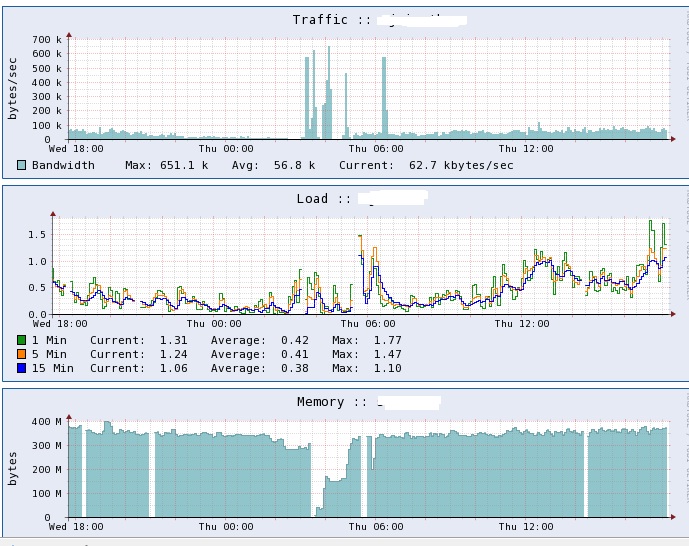Click the 1 Min Max 1.77 value
Screen dimensions: 689x546
pyautogui.click(x=367, y=340)
